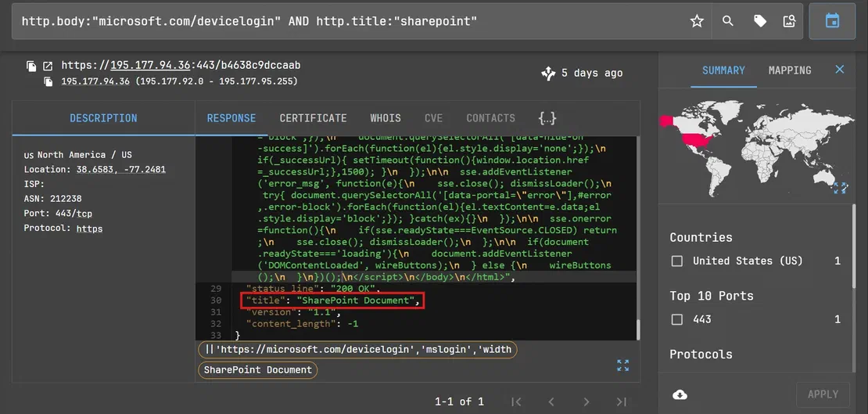Click the "version": "1.1" line

293,312
